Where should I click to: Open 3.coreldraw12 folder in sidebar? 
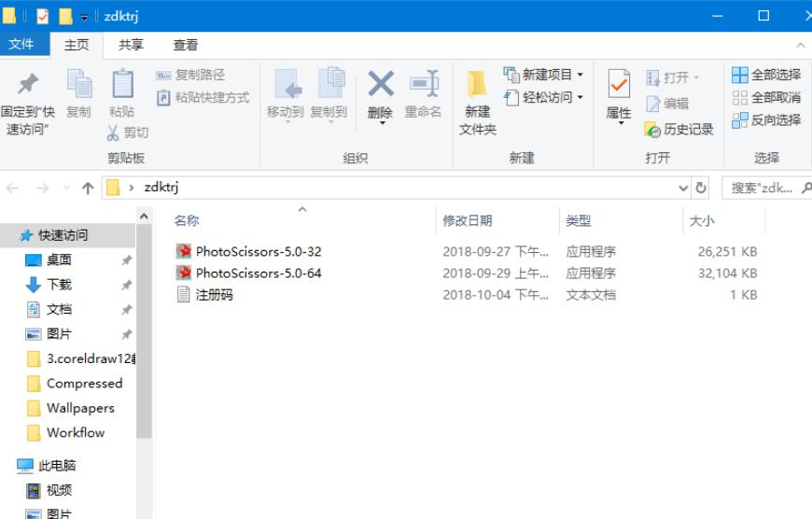[x=91, y=358]
